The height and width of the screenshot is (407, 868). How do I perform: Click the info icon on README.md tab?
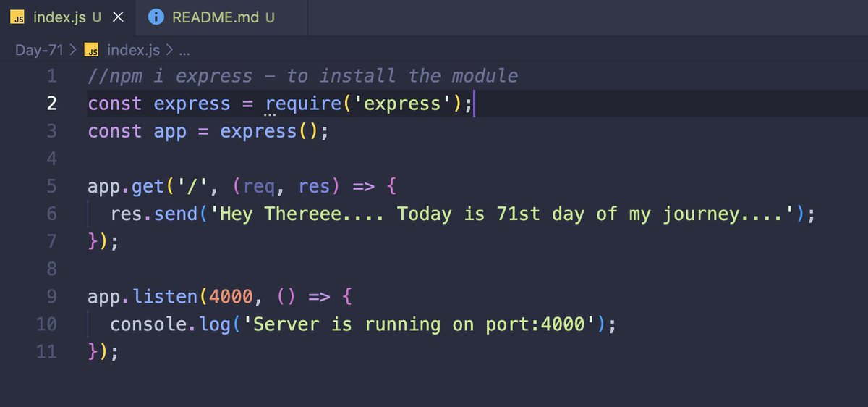point(156,17)
